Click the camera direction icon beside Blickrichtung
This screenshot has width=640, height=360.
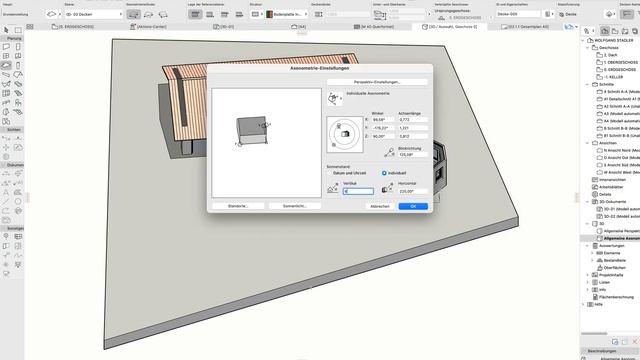389,152
